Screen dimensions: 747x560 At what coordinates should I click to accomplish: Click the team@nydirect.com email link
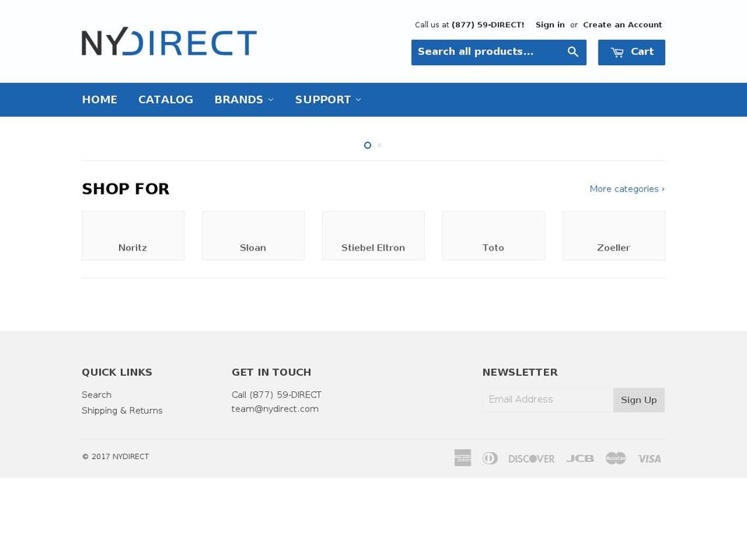pyautogui.click(x=275, y=409)
